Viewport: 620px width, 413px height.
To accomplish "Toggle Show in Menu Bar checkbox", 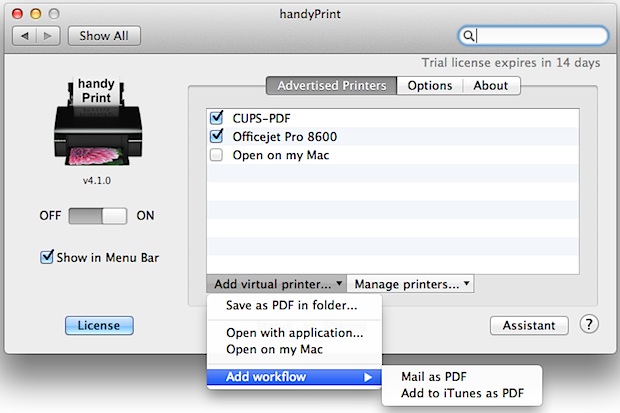I will coord(46,257).
